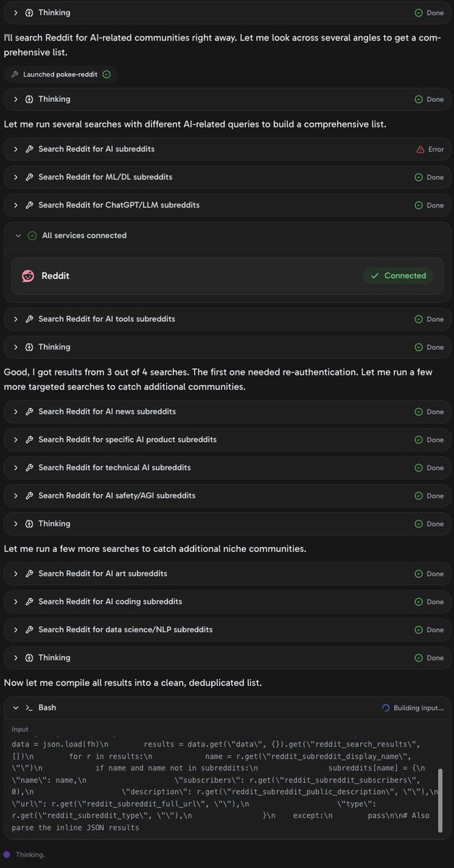The height and width of the screenshot is (868, 454).
Task: Collapse the All services connected section
Action: point(18,236)
